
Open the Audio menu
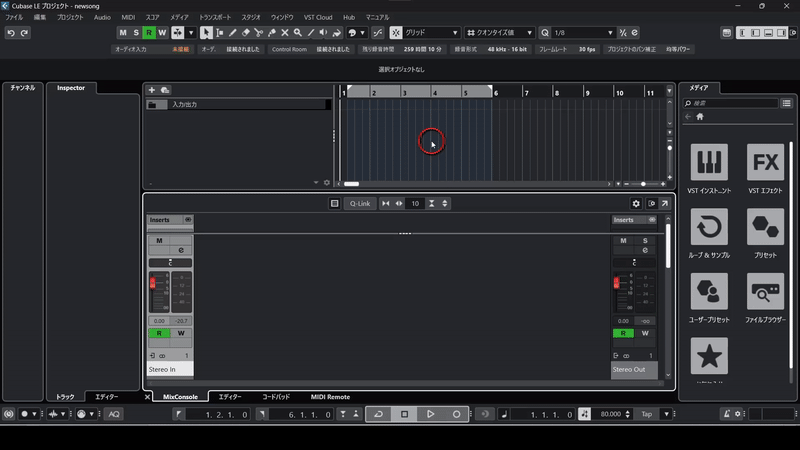point(102,17)
